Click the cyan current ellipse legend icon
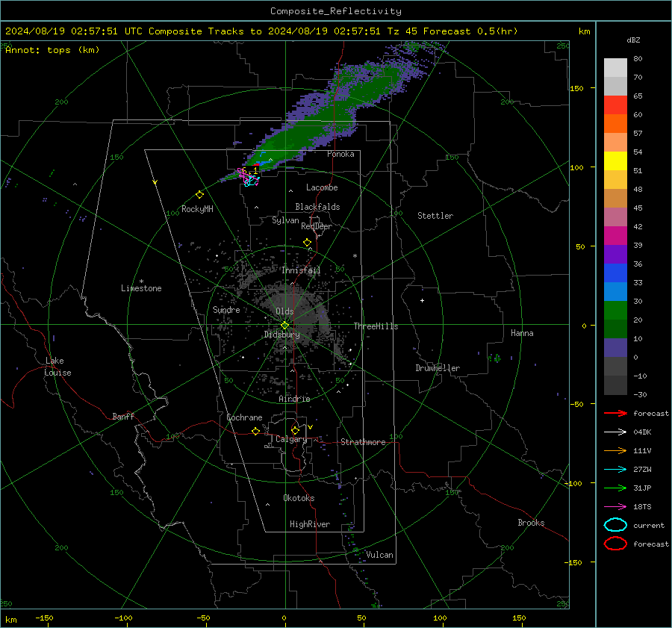This screenshot has height=628, width=672. click(615, 525)
